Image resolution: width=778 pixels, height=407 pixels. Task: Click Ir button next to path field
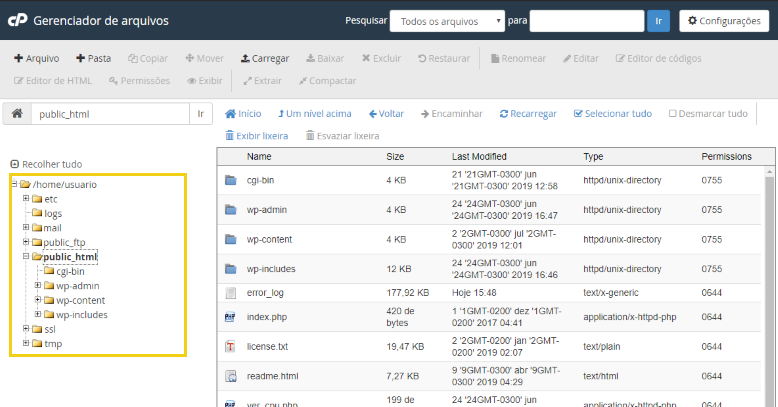[201, 114]
